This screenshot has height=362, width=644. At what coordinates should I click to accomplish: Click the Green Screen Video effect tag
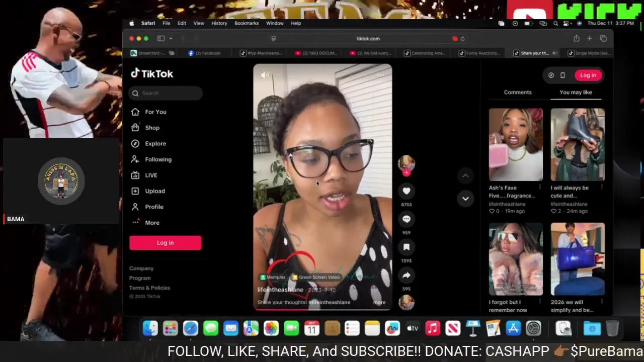pyautogui.click(x=316, y=277)
